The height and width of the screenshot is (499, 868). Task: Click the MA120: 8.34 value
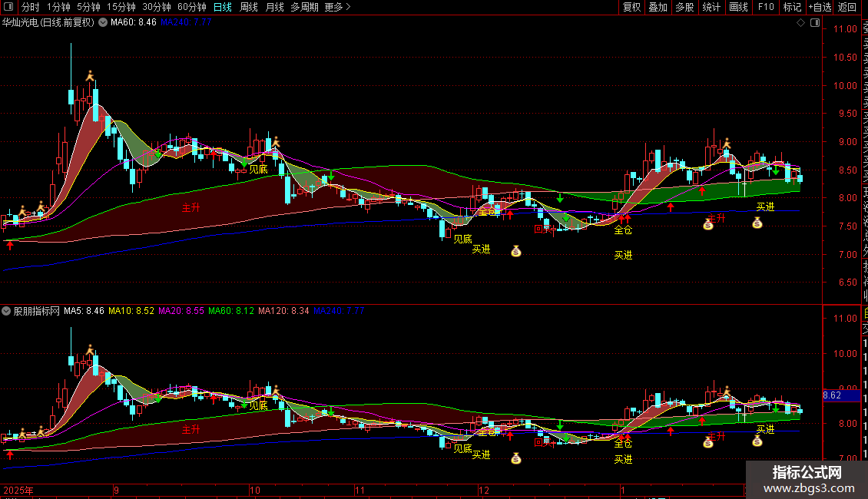[x=283, y=311]
